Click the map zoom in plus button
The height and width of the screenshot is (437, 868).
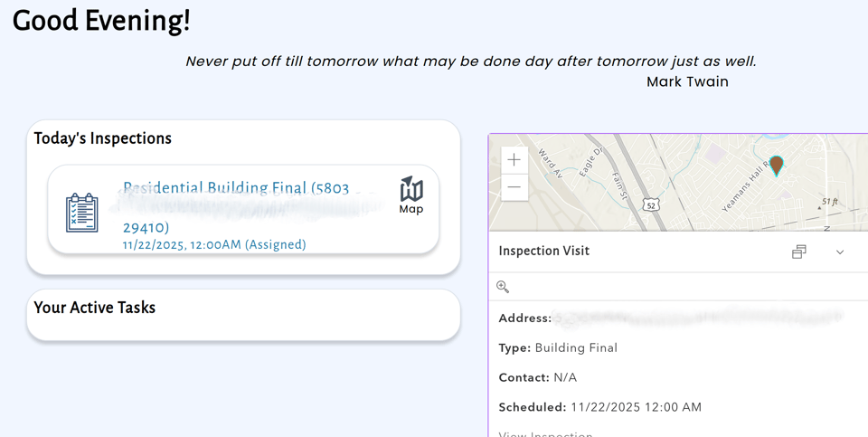pyautogui.click(x=514, y=160)
